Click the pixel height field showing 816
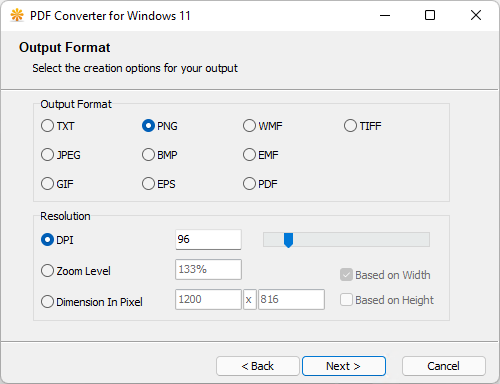 [x=291, y=299]
